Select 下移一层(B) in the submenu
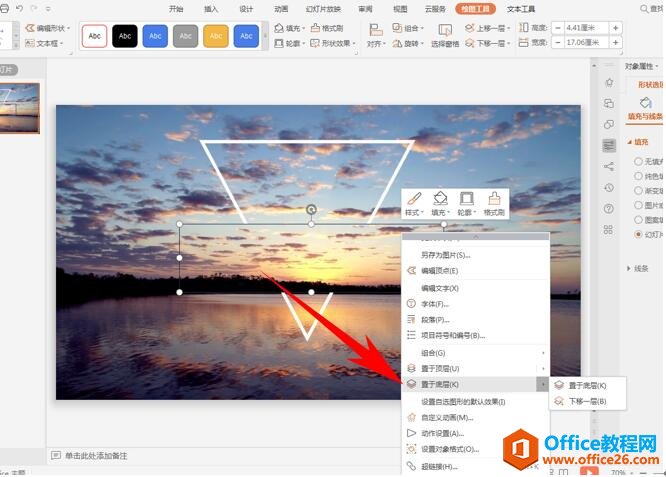Viewport: 666px width, 477px height. pos(587,401)
